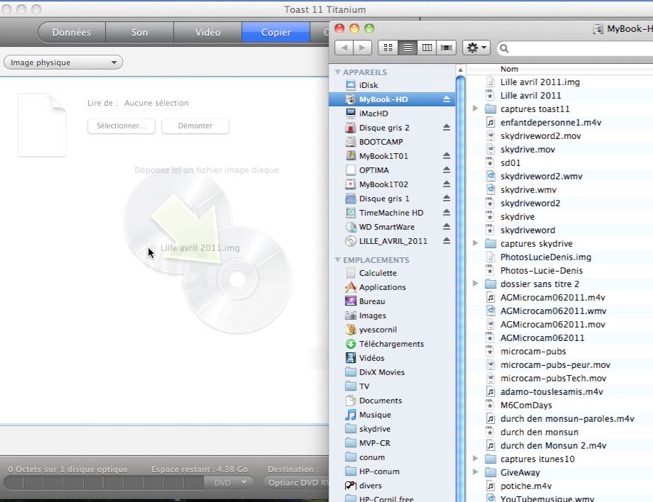This screenshot has height=502, width=653.
Task: Eject the MyBook1T02 drive
Action: (x=446, y=184)
